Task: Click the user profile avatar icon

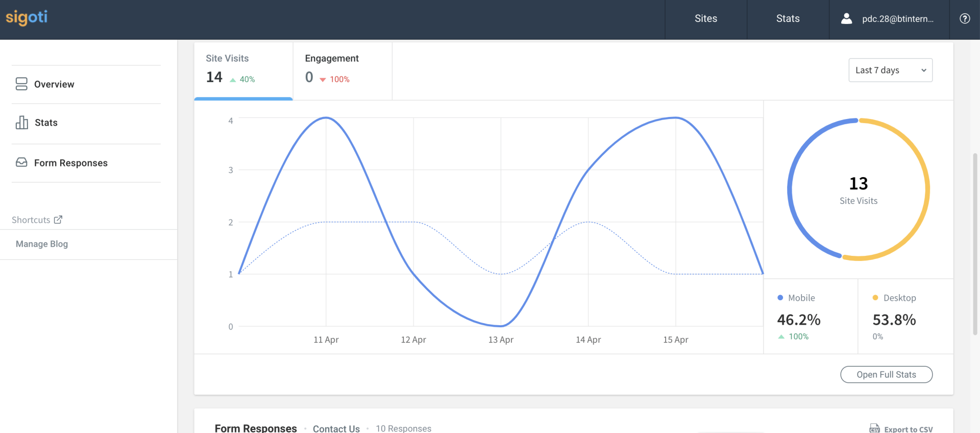Action: 846,19
